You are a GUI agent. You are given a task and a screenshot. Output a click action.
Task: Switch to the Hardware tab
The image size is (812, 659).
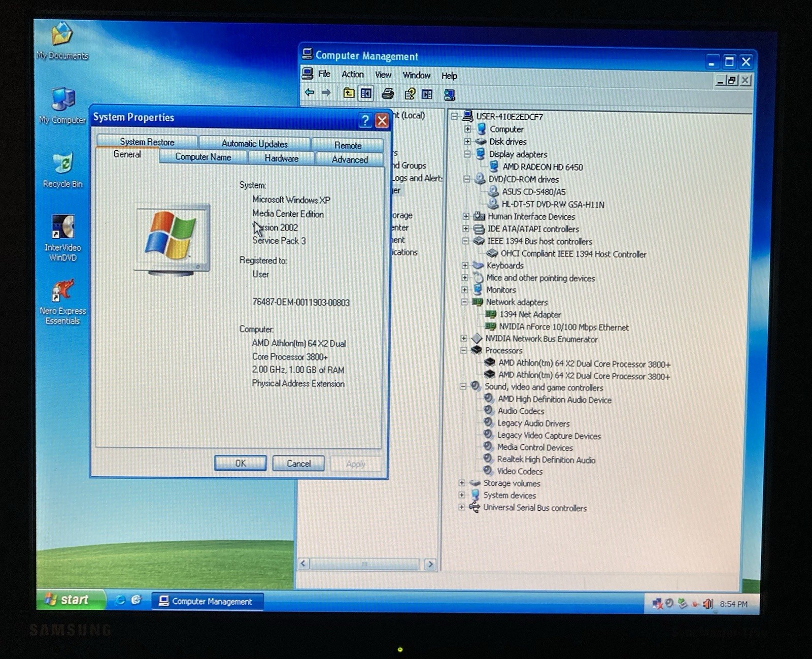coord(282,158)
